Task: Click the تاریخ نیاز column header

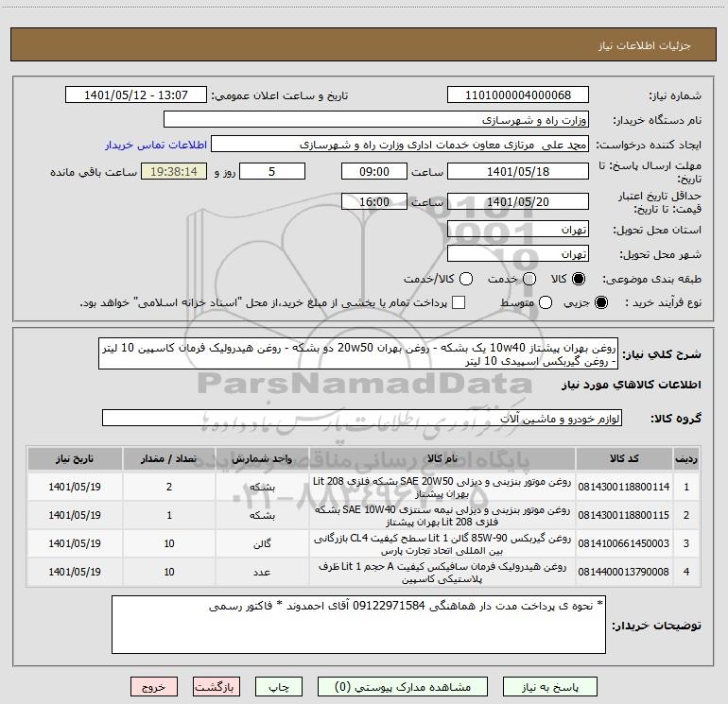Action: coord(75,459)
